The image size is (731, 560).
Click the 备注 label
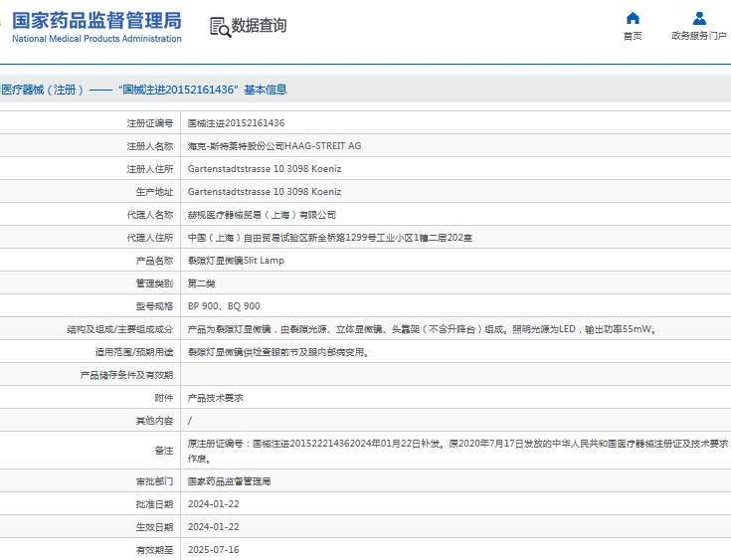tap(164, 451)
